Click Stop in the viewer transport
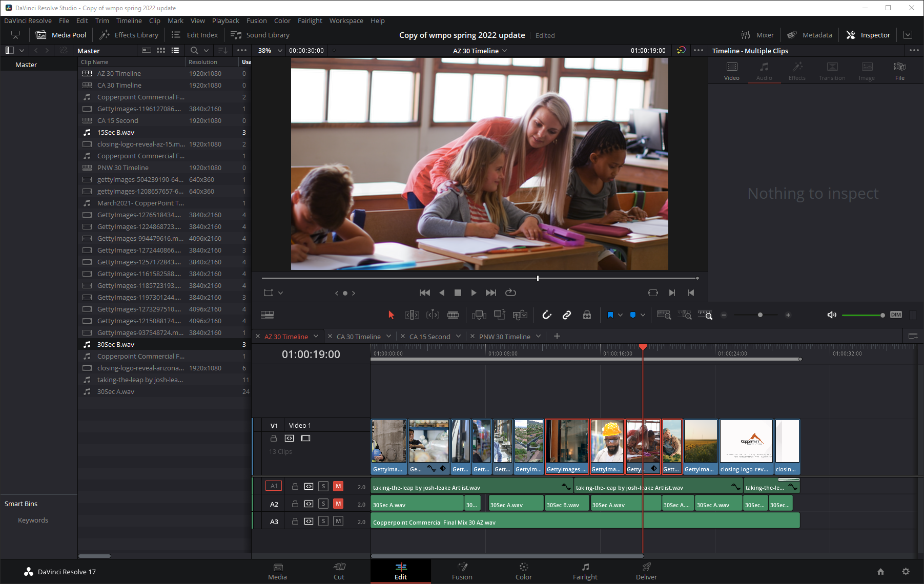Screen dimensions: 924x584 tap(458, 293)
